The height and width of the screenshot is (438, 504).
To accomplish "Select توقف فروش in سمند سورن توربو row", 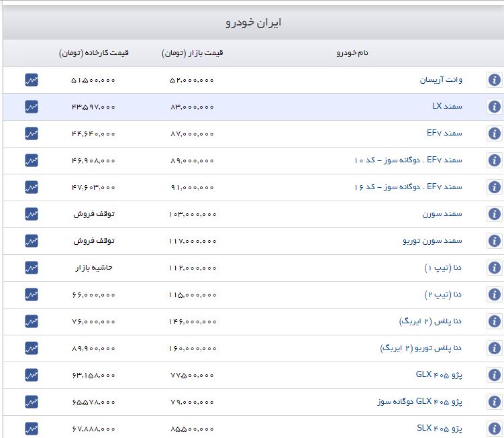I will (94, 241).
